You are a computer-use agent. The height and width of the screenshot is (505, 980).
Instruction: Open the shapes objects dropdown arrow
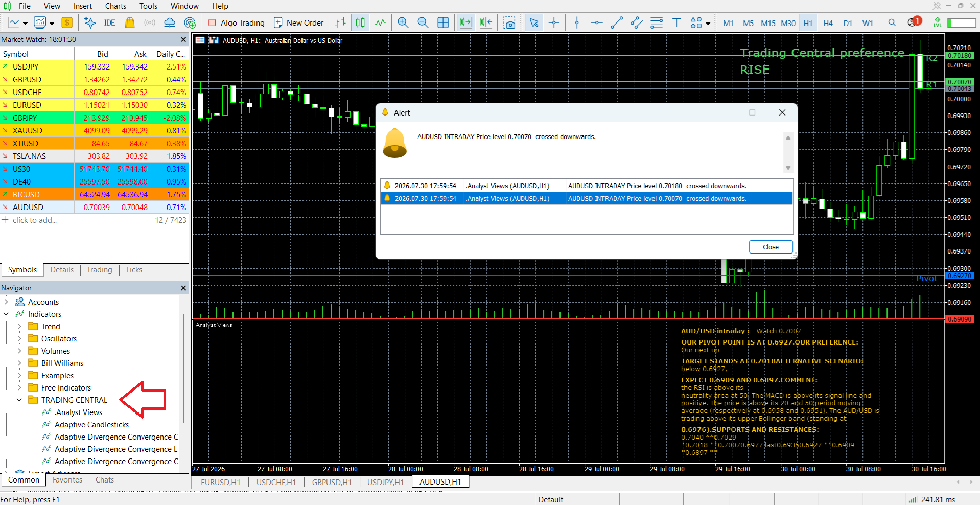708,24
